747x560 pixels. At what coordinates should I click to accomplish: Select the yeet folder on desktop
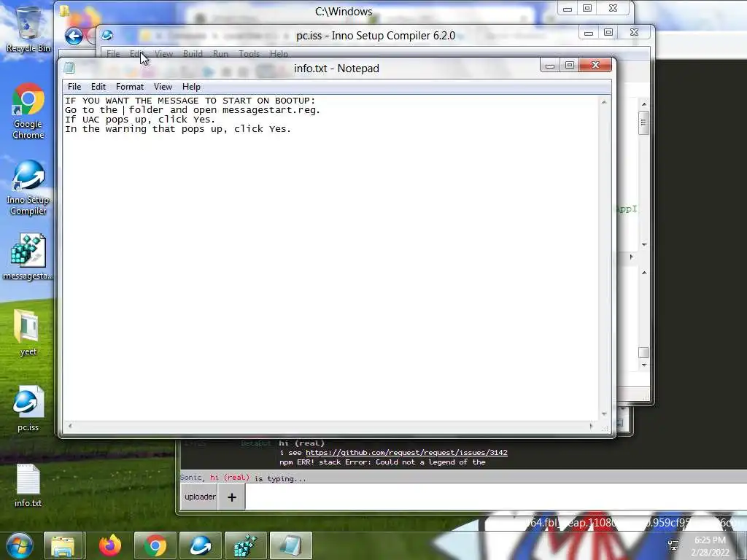[x=28, y=332]
